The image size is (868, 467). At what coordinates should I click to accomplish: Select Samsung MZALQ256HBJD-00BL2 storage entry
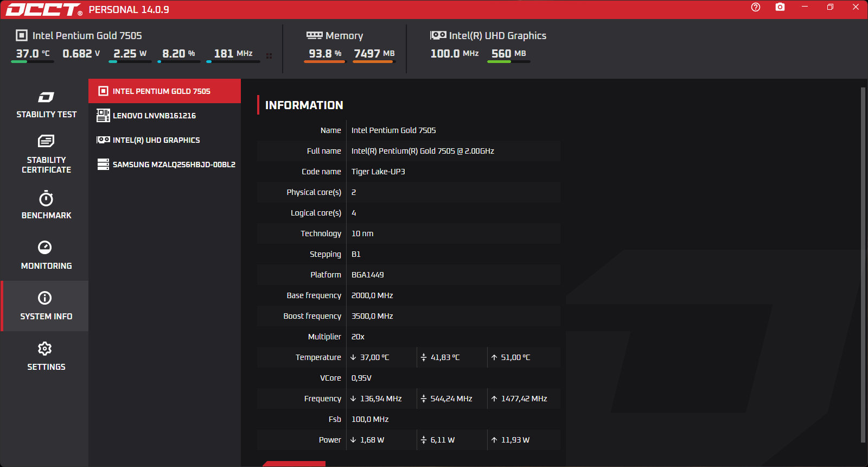(164, 165)
